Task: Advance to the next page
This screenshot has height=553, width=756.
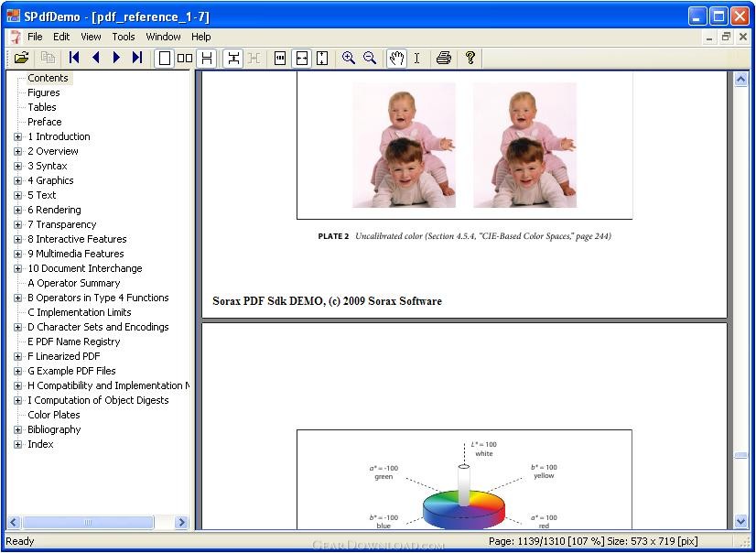Action: point(116,58)
